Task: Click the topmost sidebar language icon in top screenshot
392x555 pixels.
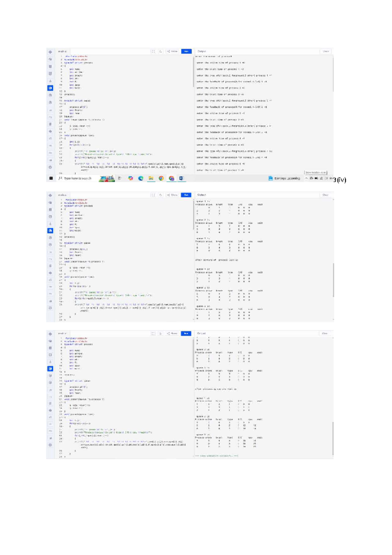Action: [50, 52]
